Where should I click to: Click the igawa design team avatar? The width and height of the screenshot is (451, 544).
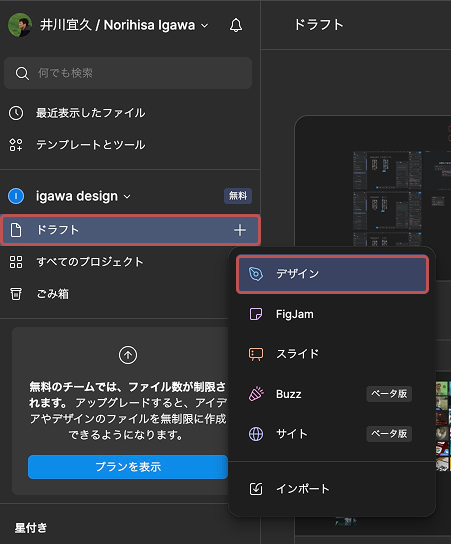pos(16,196)
